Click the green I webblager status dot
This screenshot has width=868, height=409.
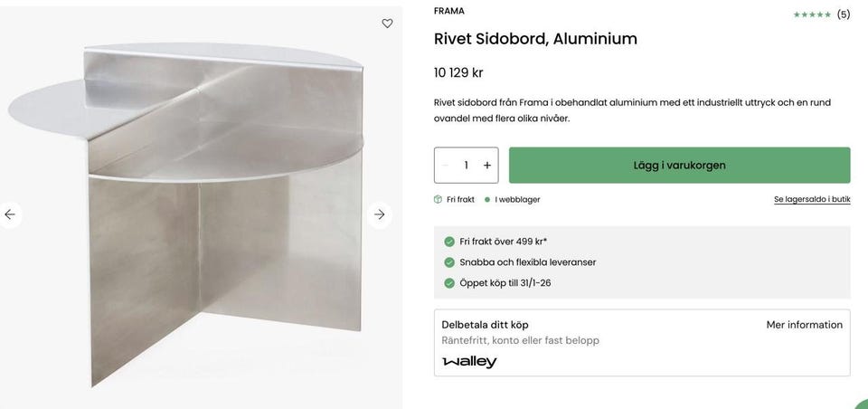[x=487, y=199]
